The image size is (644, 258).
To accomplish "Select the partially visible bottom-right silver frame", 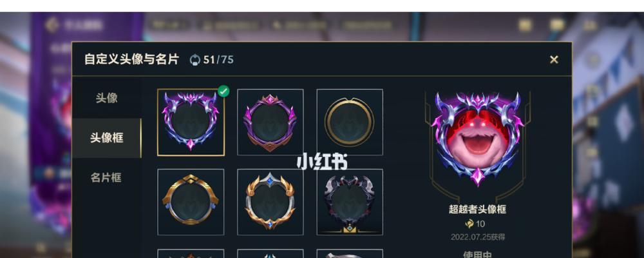I will [x=350, y=253].
